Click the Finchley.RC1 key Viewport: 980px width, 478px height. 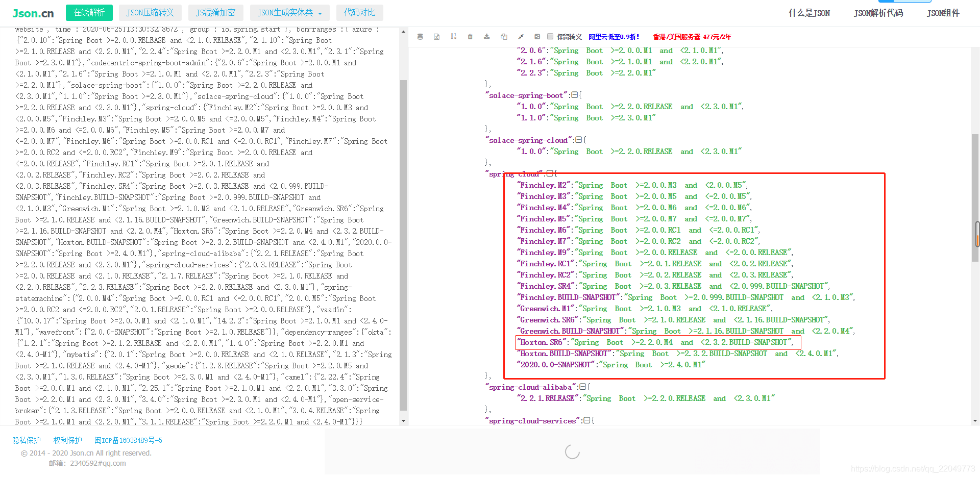546,264
